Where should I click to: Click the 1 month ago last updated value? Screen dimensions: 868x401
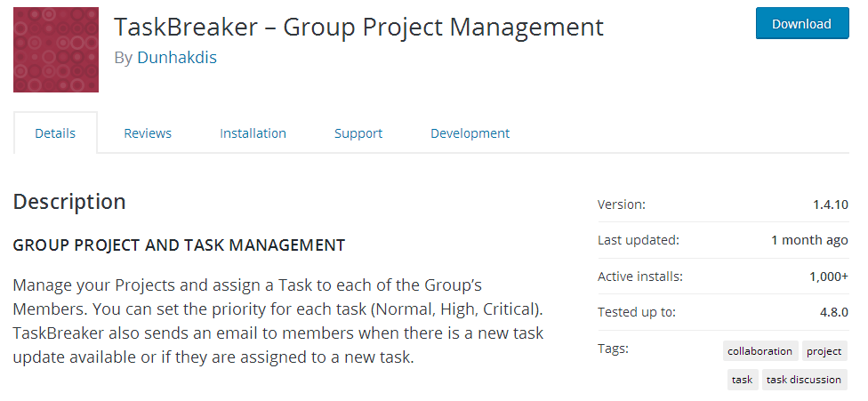pyautogui.click(x=809, y=240)
